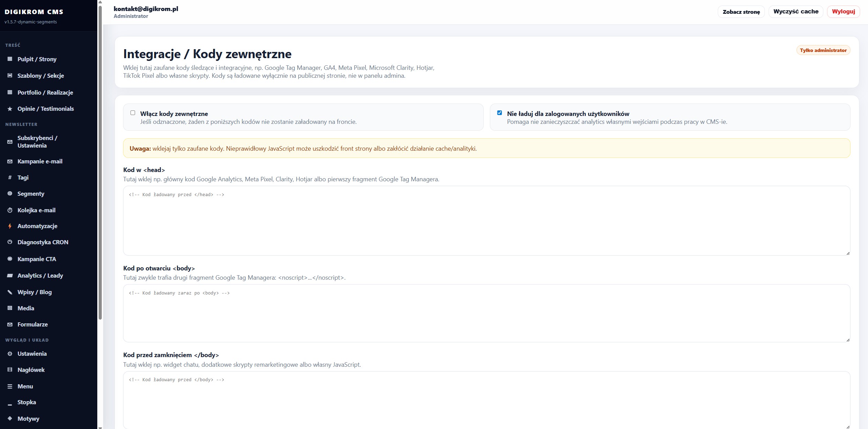Click the Portfolio / Realizacje icon
Image resolution: width=868 pixels, height=429 pixels.
[x=10, y=93]
